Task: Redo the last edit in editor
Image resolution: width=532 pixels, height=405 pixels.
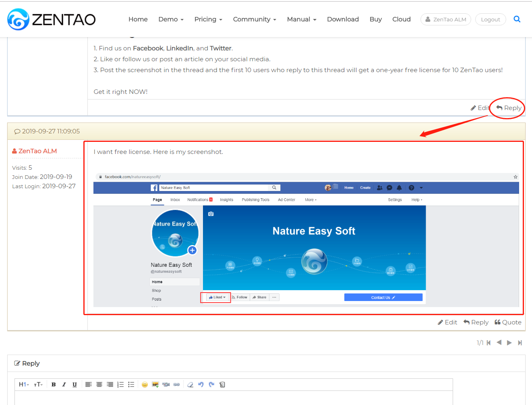Action: (x=211, y=384)
